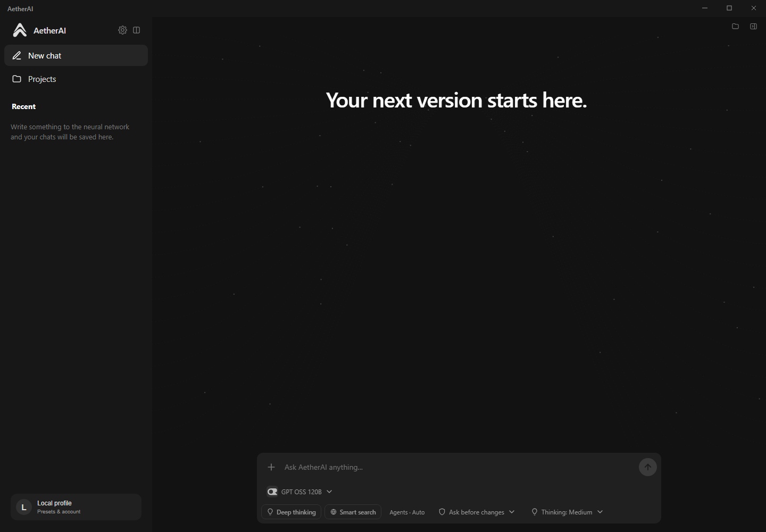The width and height of the screenshot is (766, 532).
Task: Open the folder icon at top right
Action: (735, 26)
